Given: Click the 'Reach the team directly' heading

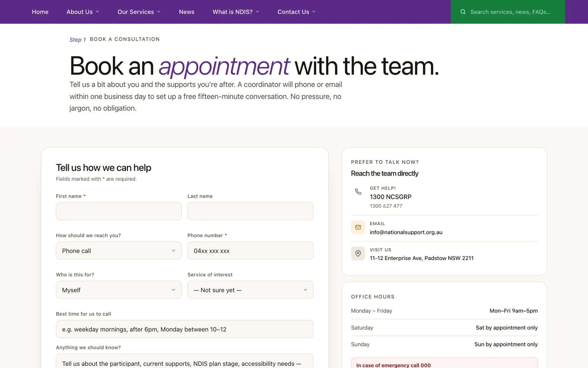Looking at the screenshot, I should click(385, 173).
